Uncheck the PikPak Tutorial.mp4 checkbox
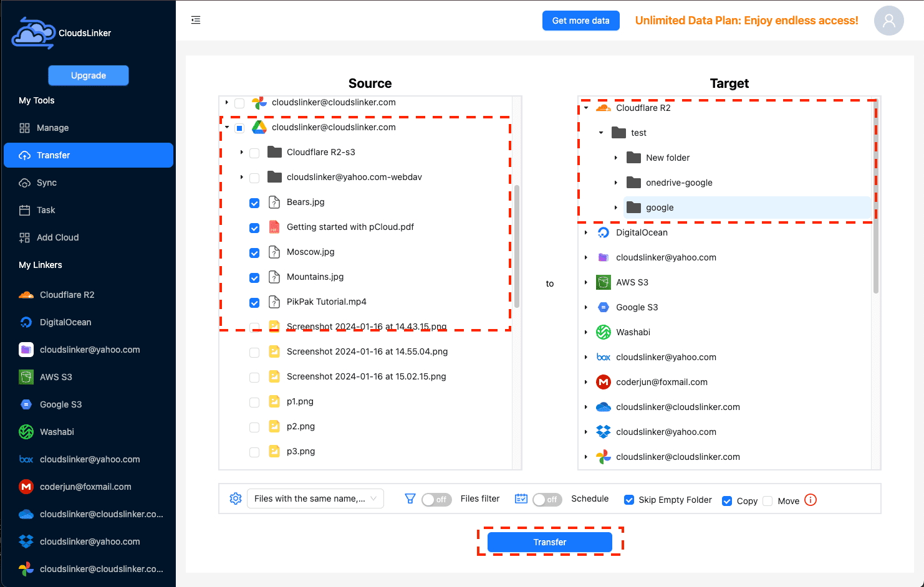The image size is (924, 587). pos(254,303)
